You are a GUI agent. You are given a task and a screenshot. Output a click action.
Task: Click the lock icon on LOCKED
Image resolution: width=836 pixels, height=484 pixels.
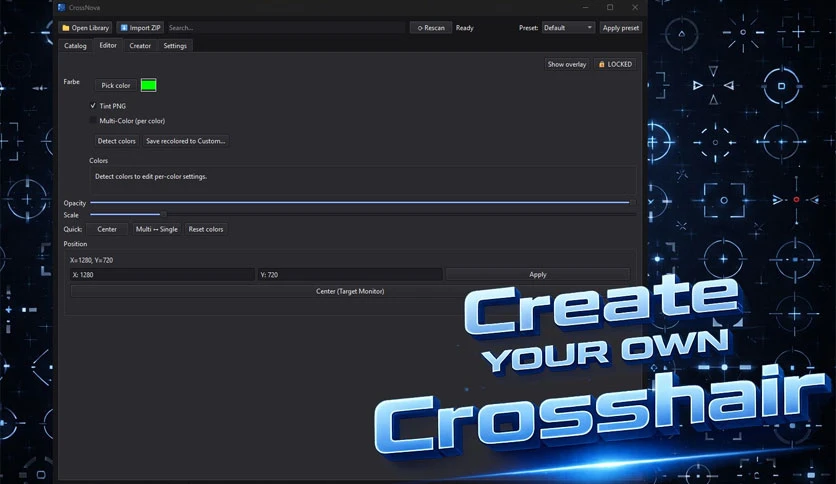(x=601, y=64)
